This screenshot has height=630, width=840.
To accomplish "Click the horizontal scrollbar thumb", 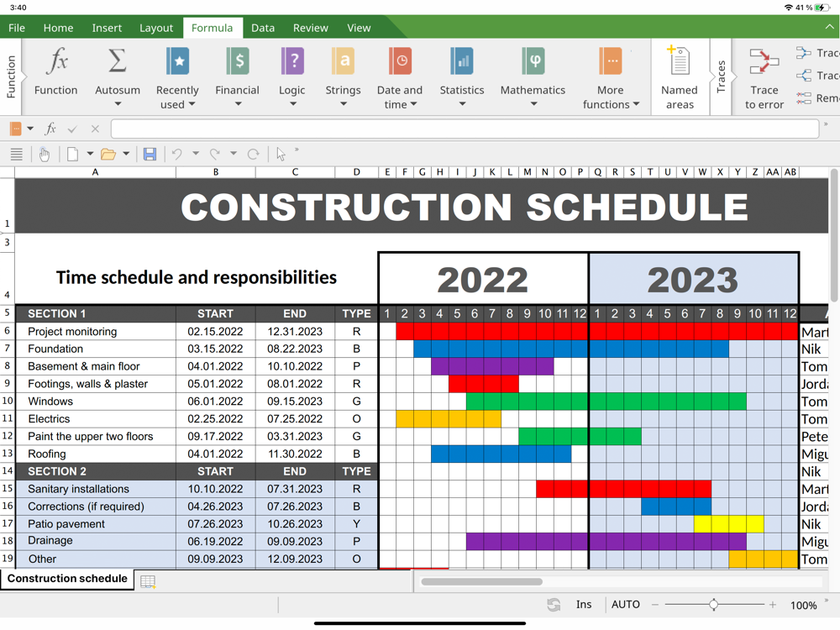I will coord(481,582).
